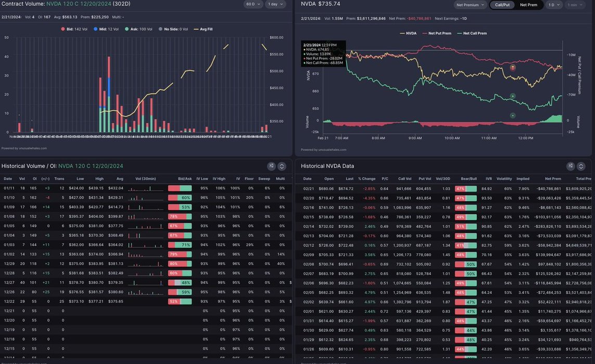Open filter settings for Historical Volume / OI panel
The image size is (595, 364).
pos(271,166)
